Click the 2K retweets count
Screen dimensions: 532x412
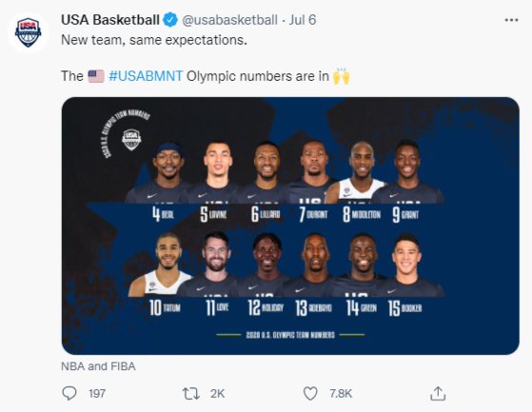click(x=218, y=394)
